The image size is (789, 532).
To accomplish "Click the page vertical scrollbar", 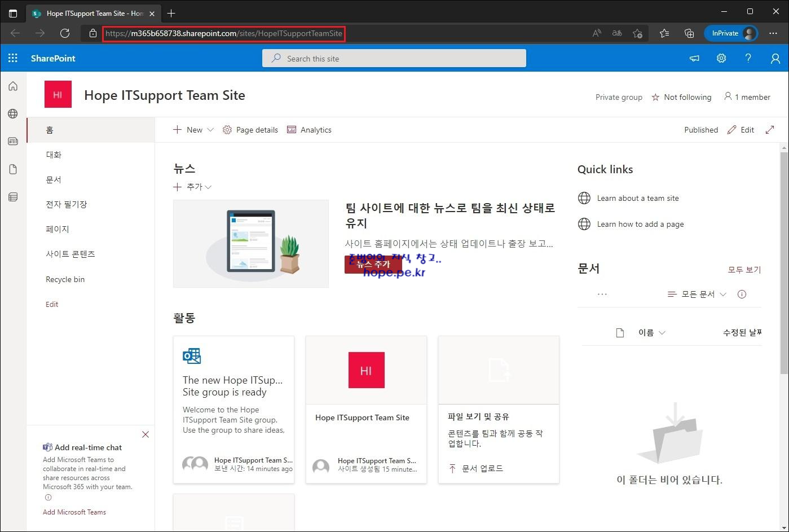I will coord(784,262).
